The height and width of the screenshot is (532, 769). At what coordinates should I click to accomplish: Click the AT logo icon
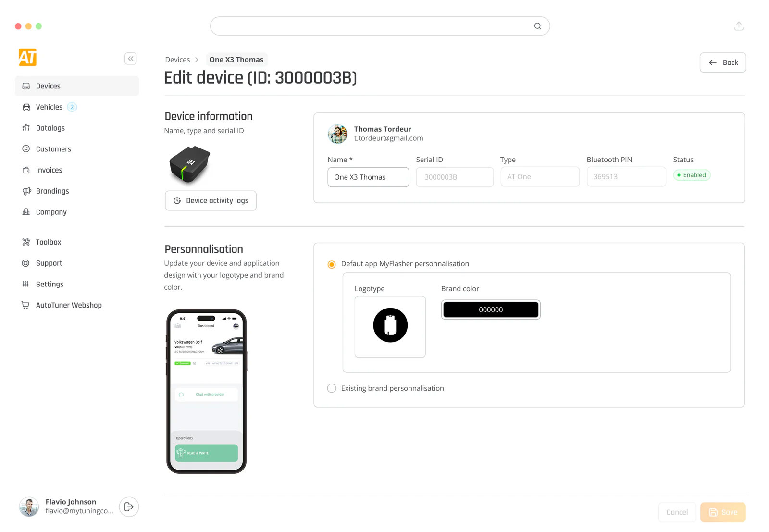[28, 58]
